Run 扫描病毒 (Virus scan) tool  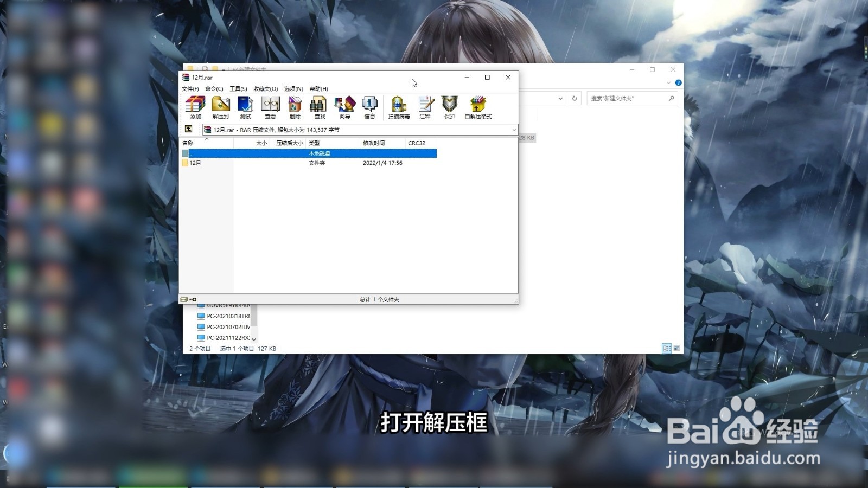coord(399,107)
